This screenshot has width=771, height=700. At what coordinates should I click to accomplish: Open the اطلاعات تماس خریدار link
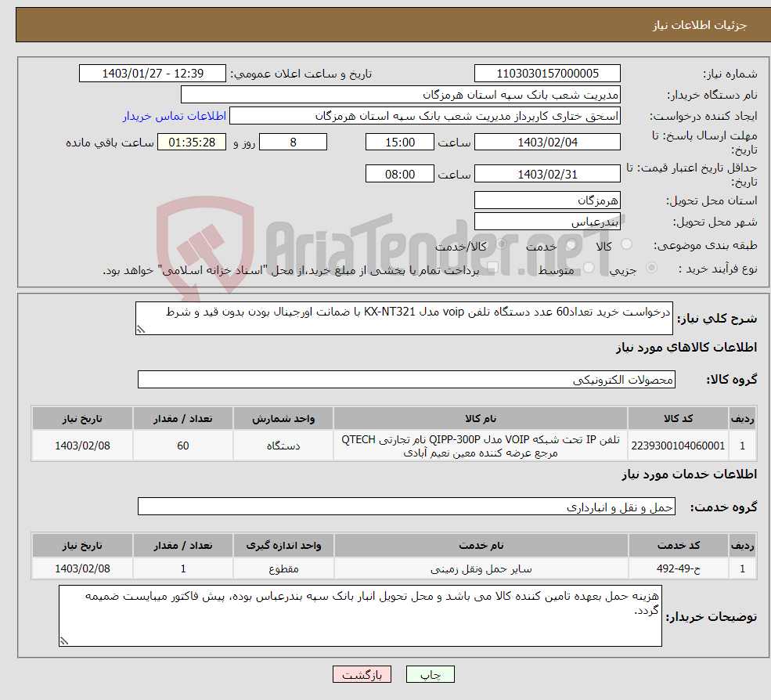(x=175, y=116)
